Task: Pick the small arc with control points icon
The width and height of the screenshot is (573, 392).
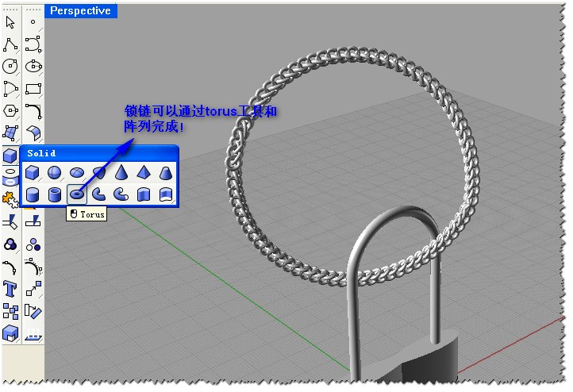Action: click(10, 267)
